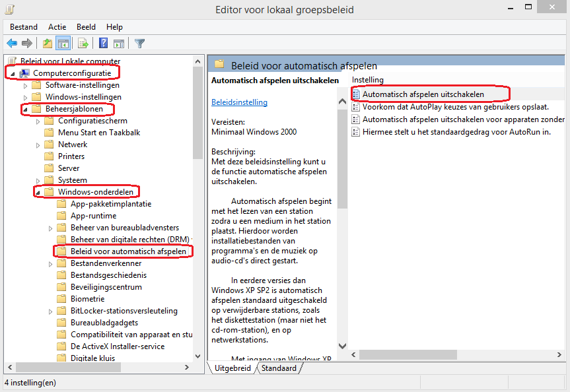Select Bureaubladgadgets folder

tap(104, 323)
